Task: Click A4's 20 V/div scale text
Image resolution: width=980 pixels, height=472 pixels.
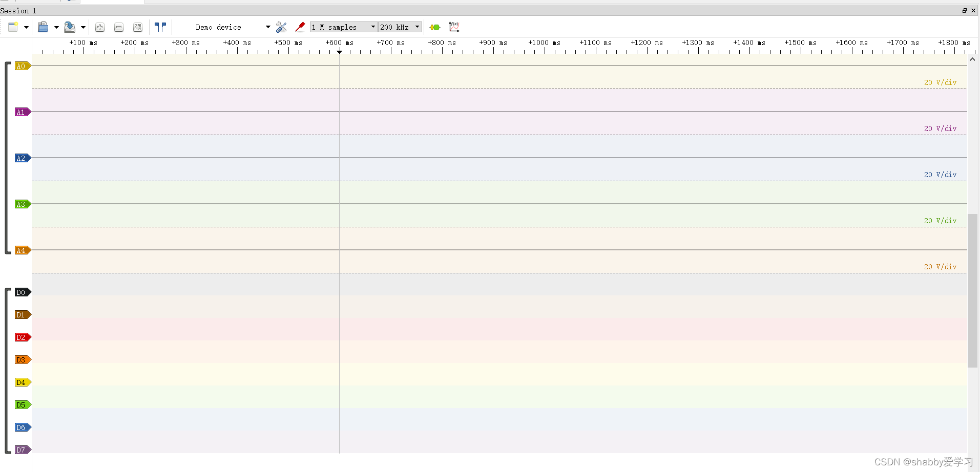Action: (940, 267)
